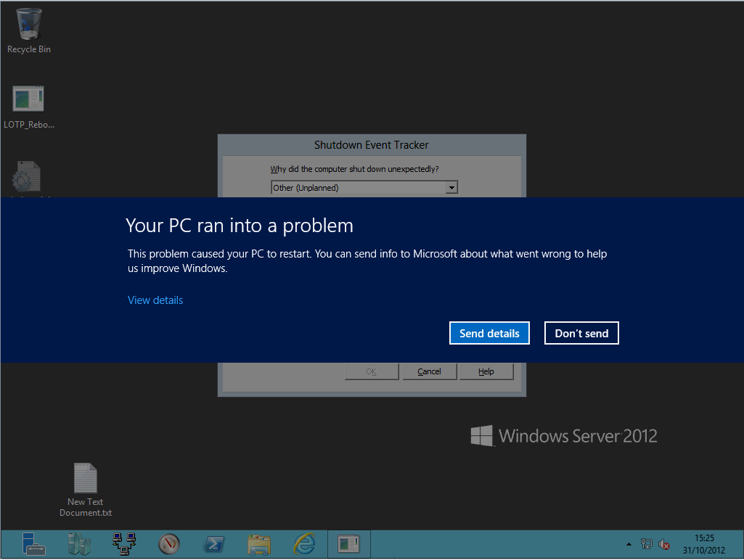This screenshot has height=560, width=744.
Task: Open the View details link
Action: pos(155,300)
